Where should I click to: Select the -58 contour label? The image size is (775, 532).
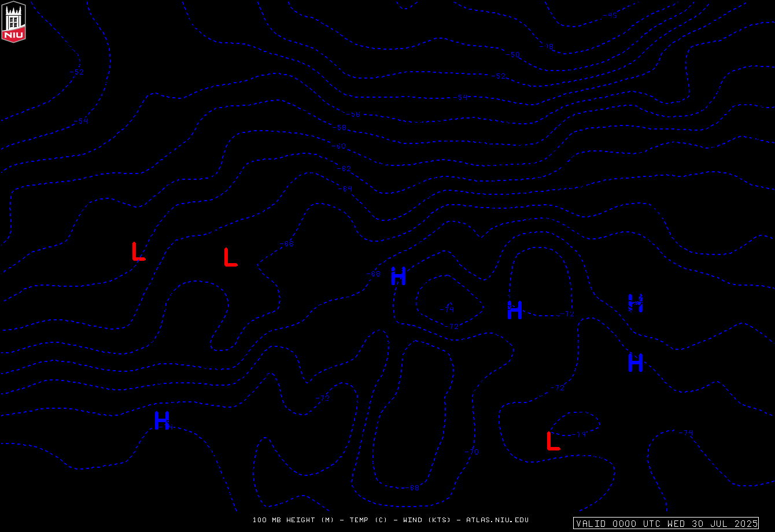pyautogui.click(x=340, y=128)
